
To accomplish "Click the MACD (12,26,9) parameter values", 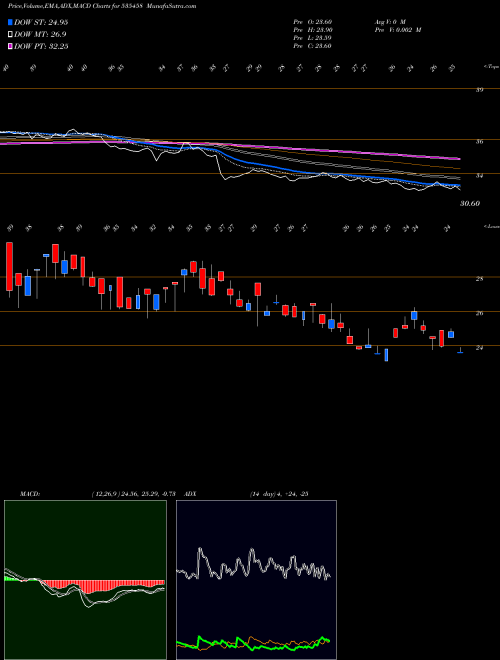I will (133, 494).
